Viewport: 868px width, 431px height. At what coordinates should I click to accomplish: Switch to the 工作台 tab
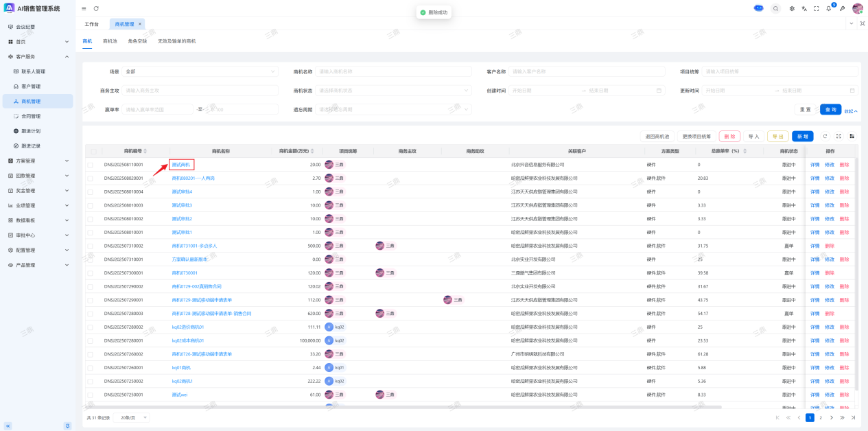coord(91,24)
